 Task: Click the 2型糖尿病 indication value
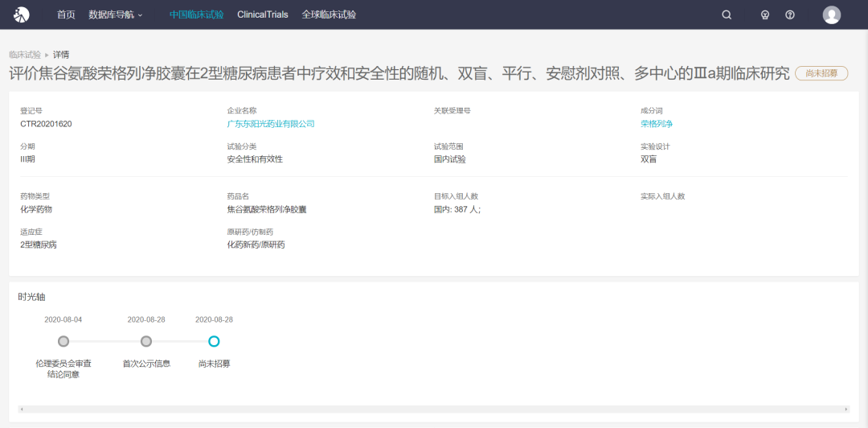(x=39, y=245)
